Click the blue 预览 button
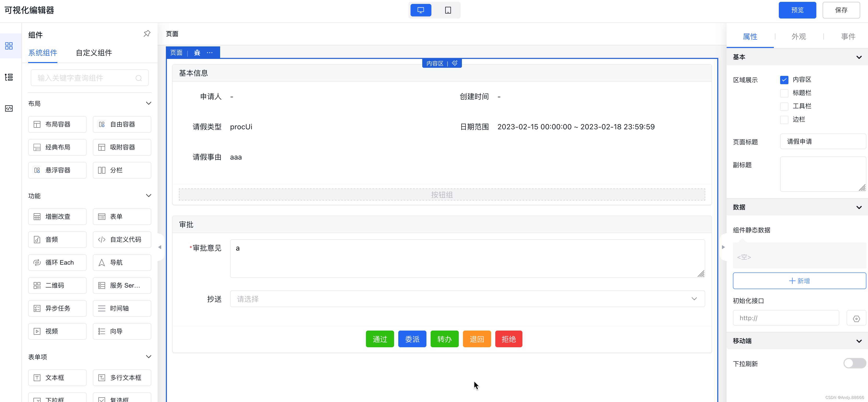868x402 pixels. click(x=797, y=10)
